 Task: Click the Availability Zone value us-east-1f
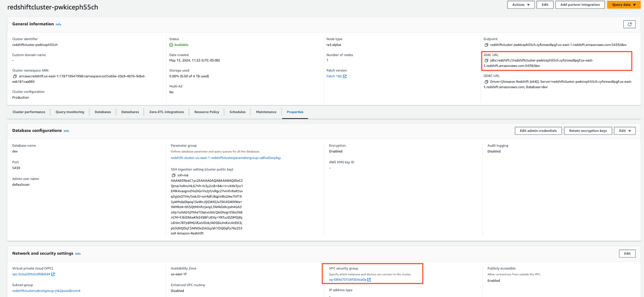click(x=178, y=274)
